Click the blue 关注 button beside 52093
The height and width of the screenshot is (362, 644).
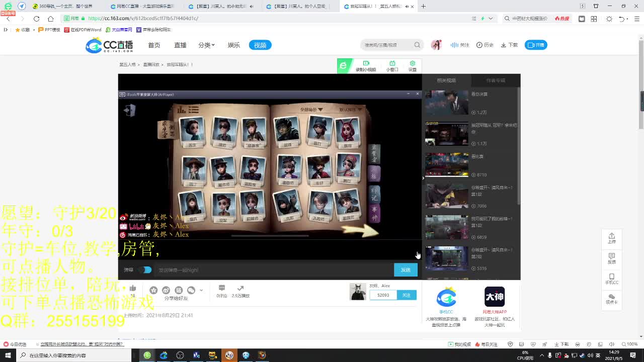tap(406, 295)
